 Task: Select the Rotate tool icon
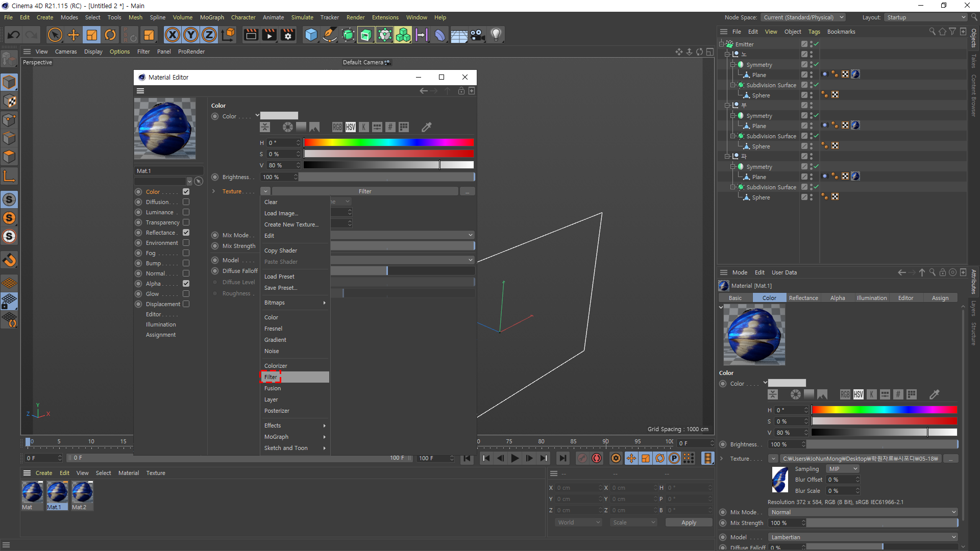110,35
